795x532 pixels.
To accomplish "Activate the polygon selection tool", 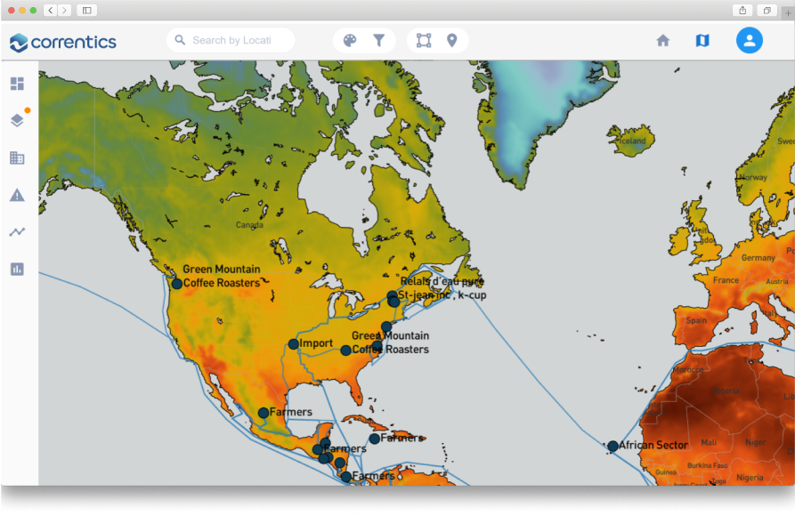I will click(424, 40).
